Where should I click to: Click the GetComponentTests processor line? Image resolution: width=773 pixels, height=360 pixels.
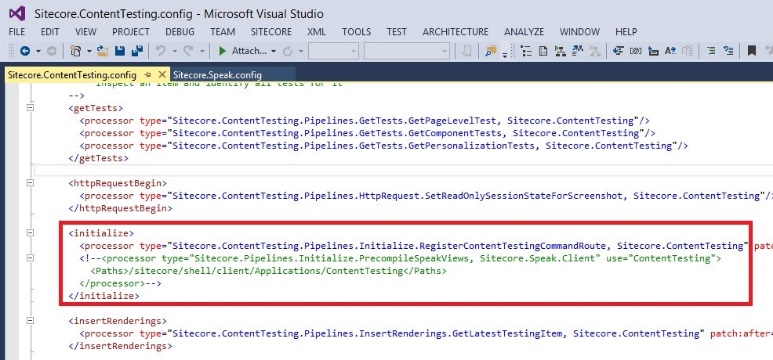point(367,133)
